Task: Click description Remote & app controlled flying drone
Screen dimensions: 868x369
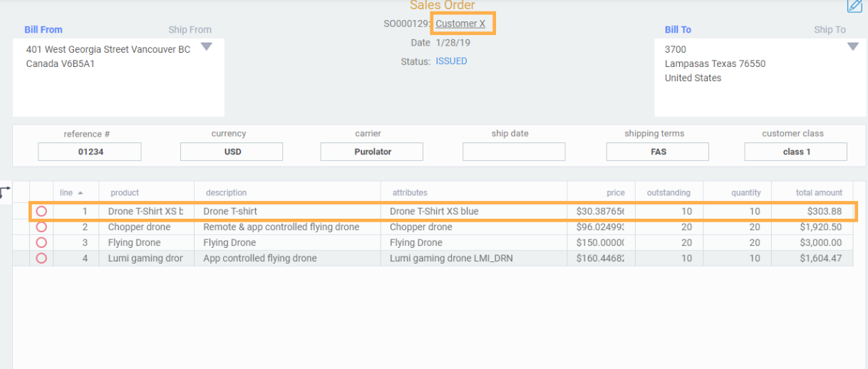Action: tap(281, 227)
